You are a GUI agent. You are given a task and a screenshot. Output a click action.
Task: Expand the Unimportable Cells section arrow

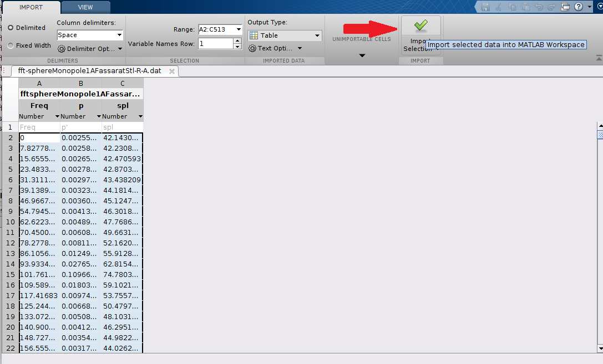tap(362, 55)
